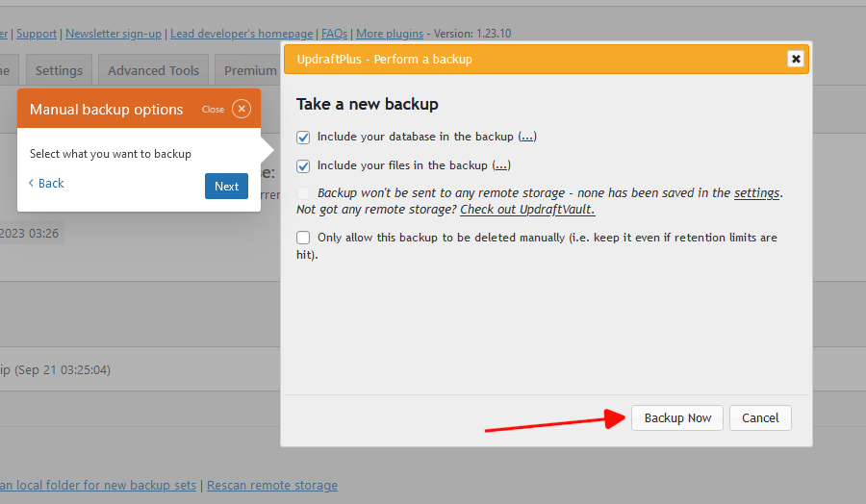Open Newsletter sign-up link

[114, 34]
